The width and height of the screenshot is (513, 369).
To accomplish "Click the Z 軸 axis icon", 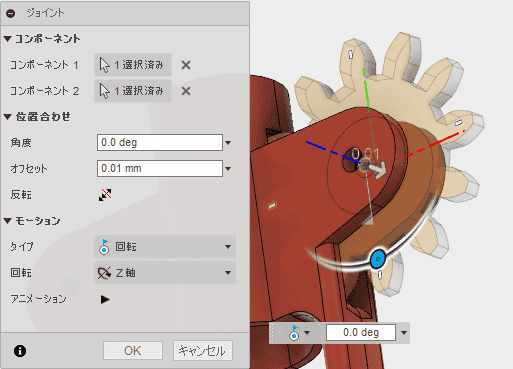I will pos(104,273).
